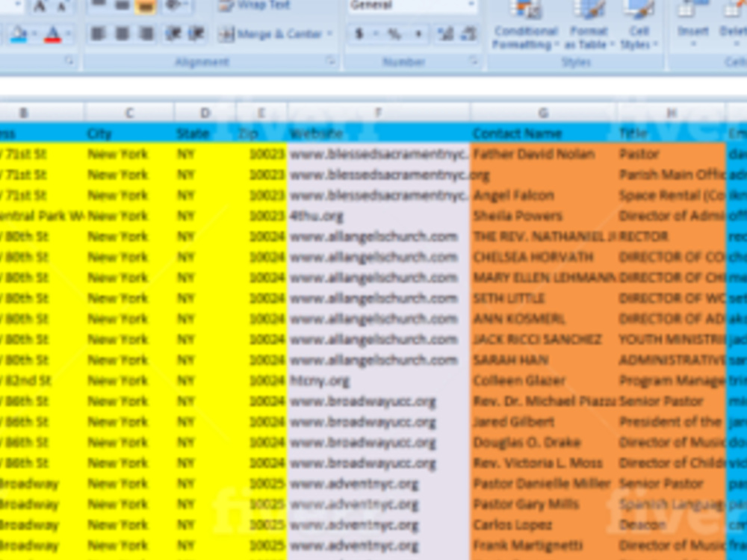Toggle Wrap Text

[x=253, y=5]
